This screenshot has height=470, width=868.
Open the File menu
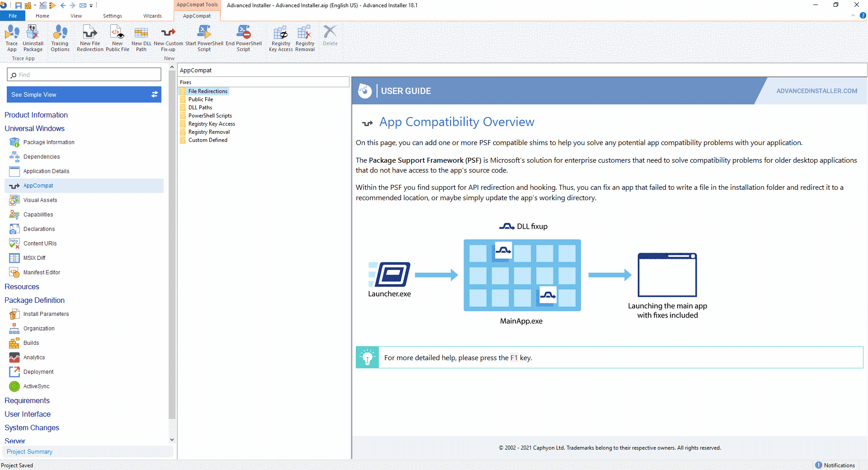click(x=13, y=16)
